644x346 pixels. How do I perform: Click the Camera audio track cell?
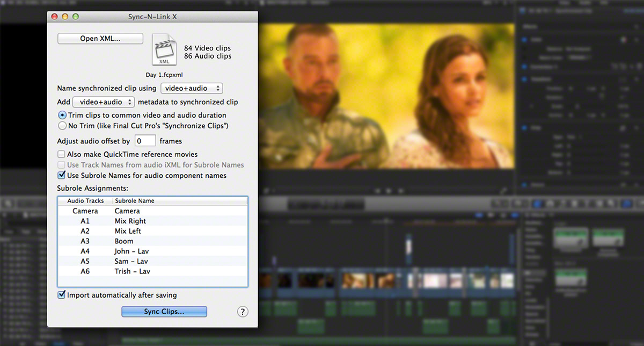(85, 211)
